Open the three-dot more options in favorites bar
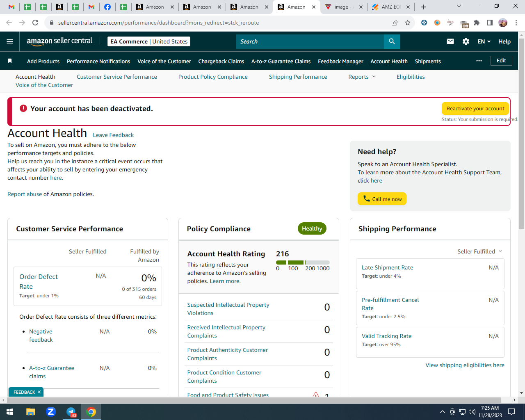The image size is (525, 420). [x=479, y=61]
